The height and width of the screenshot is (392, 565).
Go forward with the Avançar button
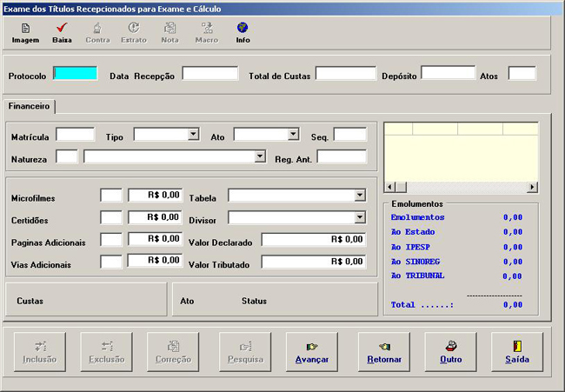(312, 352)
